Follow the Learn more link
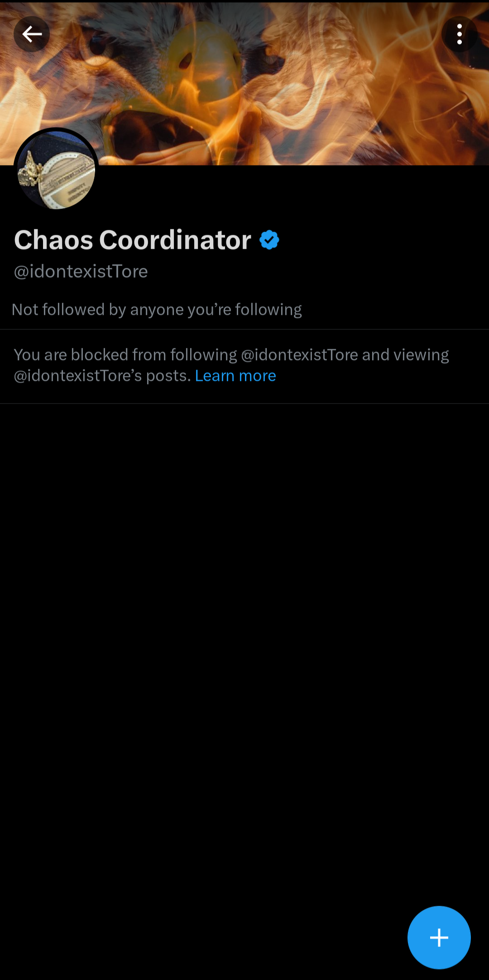Viewport: 489px width, 980px height. (235, 376)
